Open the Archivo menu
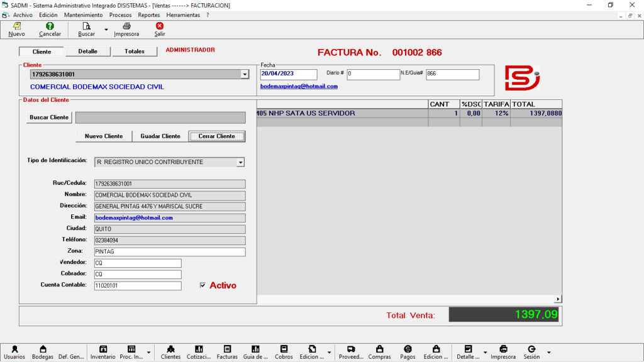The width and height of the screenshot is (644, 362). pos(23,15)
